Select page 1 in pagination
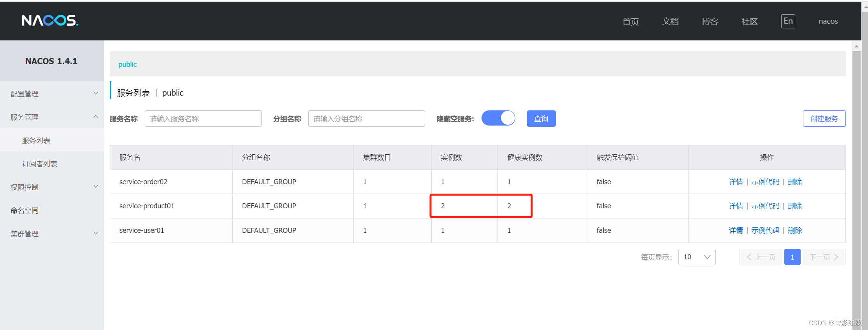868x330 pixels. [x=792, y=257]
